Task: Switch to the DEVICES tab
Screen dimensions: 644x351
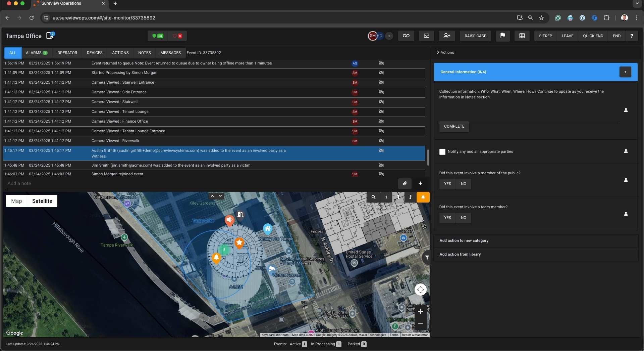Action: [x=95, y=53]
